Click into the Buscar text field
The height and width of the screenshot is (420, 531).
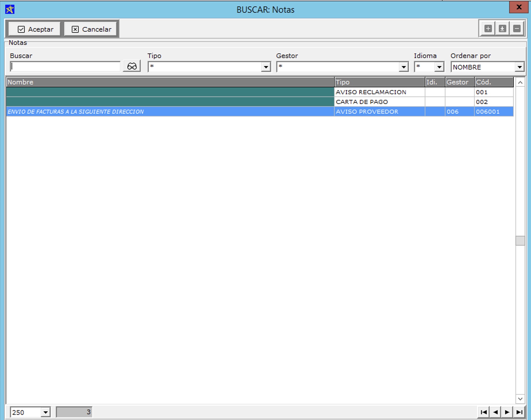click(65, 67)
